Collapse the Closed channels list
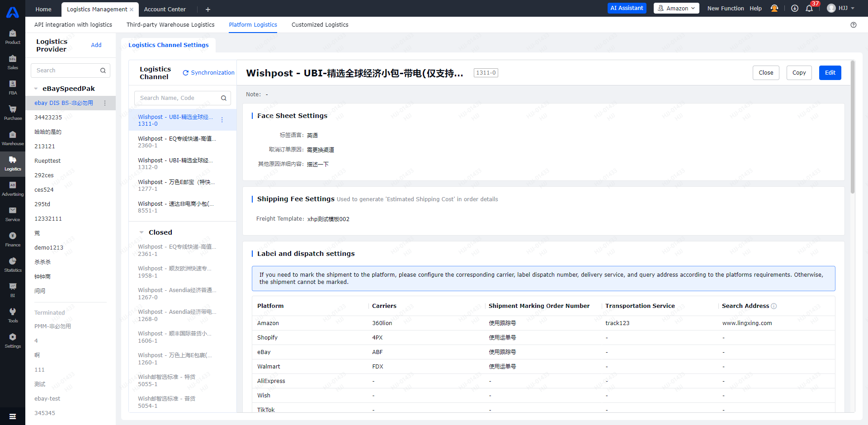868x425 pixels. 142,232
